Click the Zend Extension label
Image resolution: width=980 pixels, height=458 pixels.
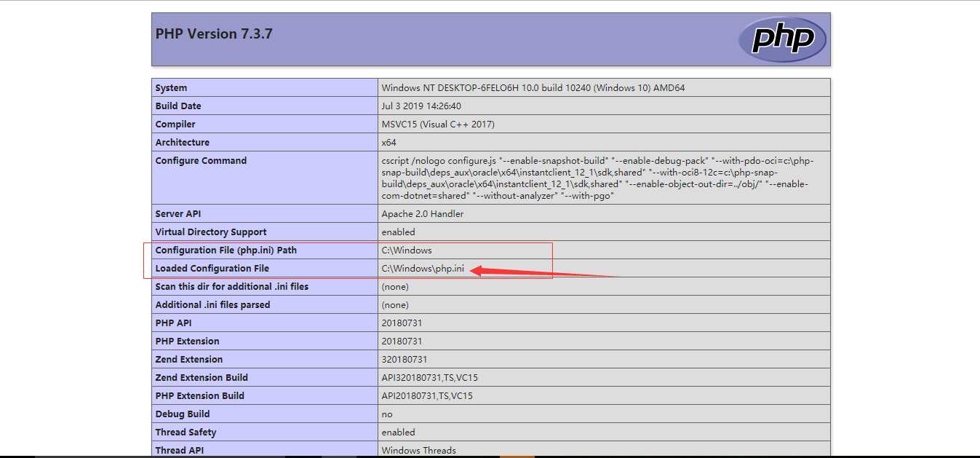click(x=189, y=360)
